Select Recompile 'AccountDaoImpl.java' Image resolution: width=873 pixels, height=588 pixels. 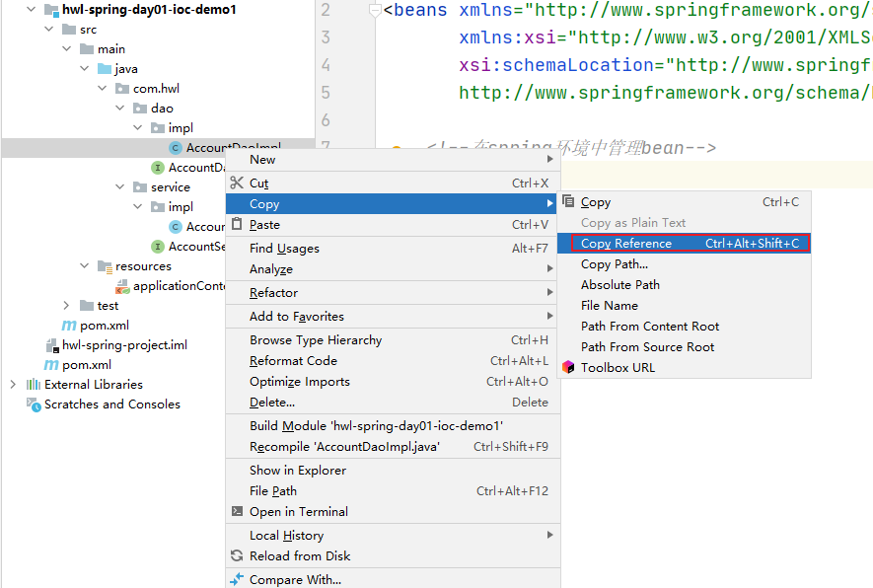(393, 447)
